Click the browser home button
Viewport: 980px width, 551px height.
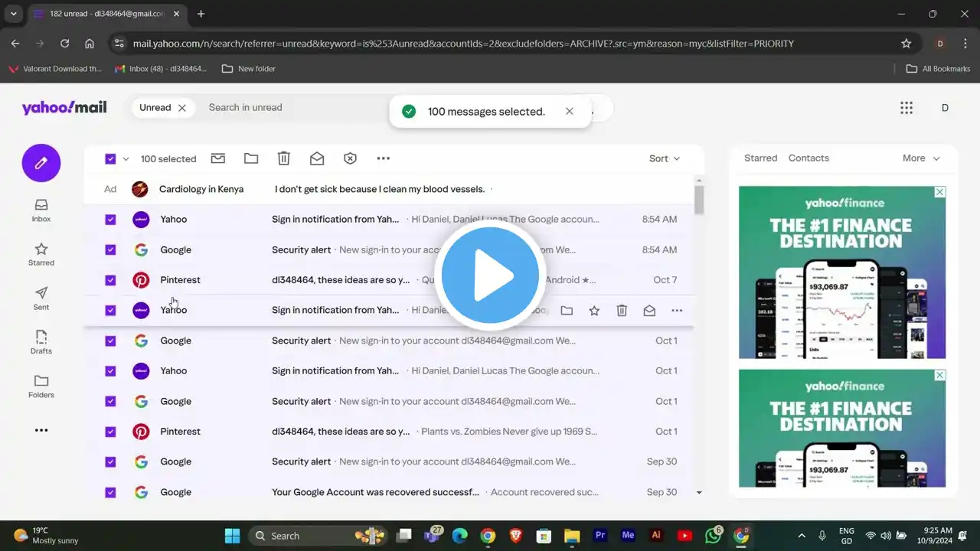[90, 44]
